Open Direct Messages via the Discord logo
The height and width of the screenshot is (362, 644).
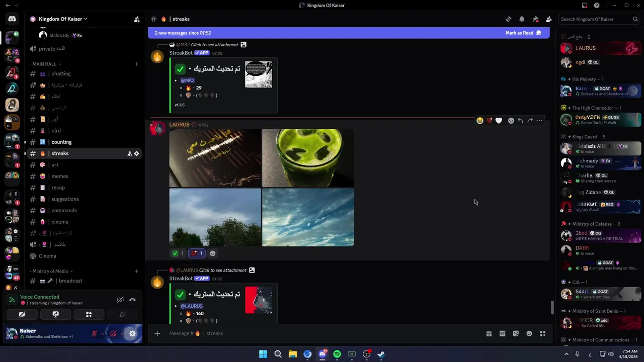(12, 19)
